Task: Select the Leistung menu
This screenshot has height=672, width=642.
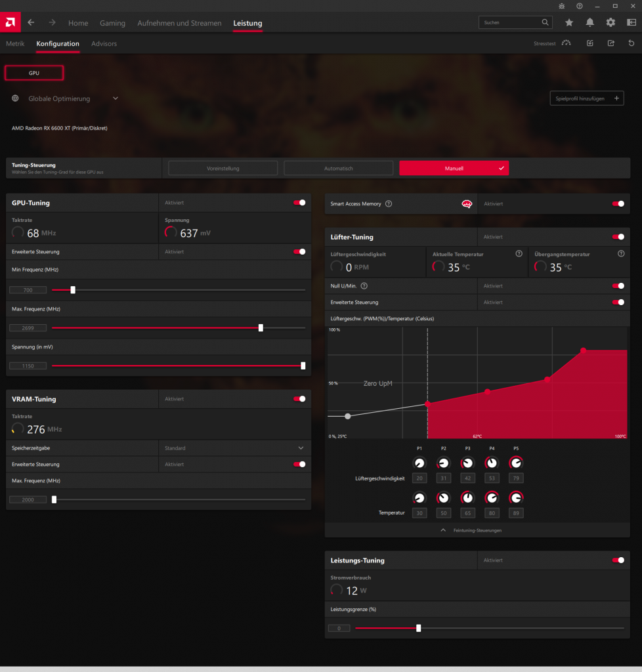Action: pyautogui.click(x=247, y=23)
